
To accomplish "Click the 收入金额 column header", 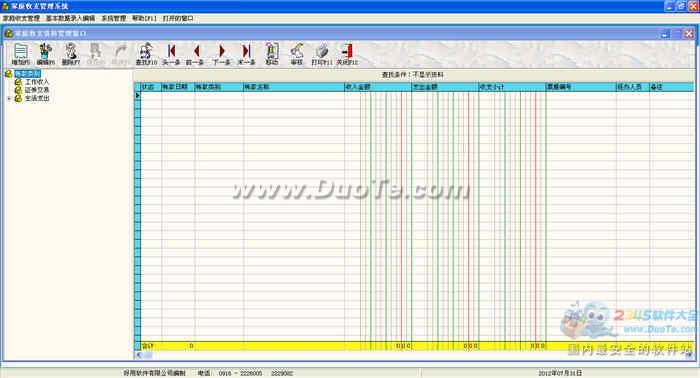I will pyautogui.click(x=378, y=87).
